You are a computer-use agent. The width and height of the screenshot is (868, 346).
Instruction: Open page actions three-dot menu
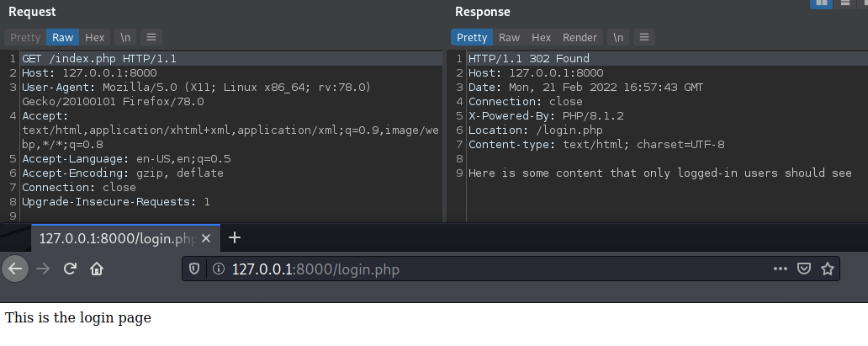pyautogui.click(x=780, y=269)
